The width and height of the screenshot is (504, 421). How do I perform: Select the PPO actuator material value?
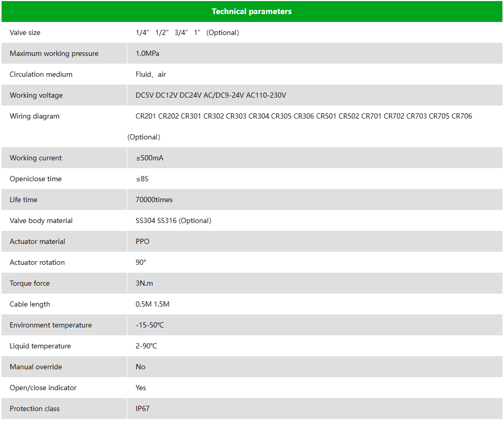click(x=142, y=241)
